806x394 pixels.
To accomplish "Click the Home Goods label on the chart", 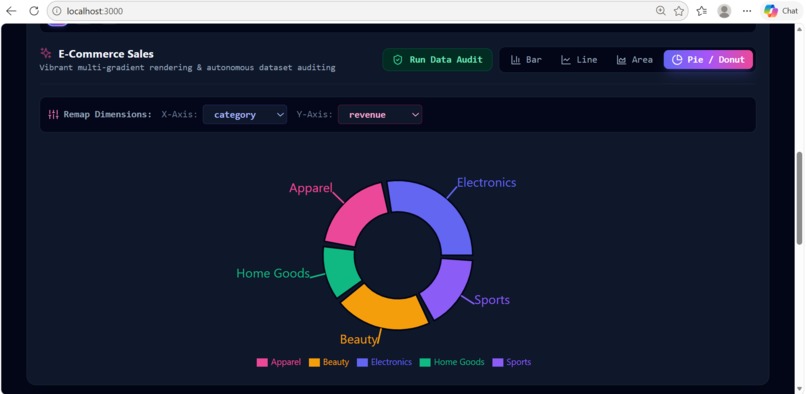I will [272, 273].
